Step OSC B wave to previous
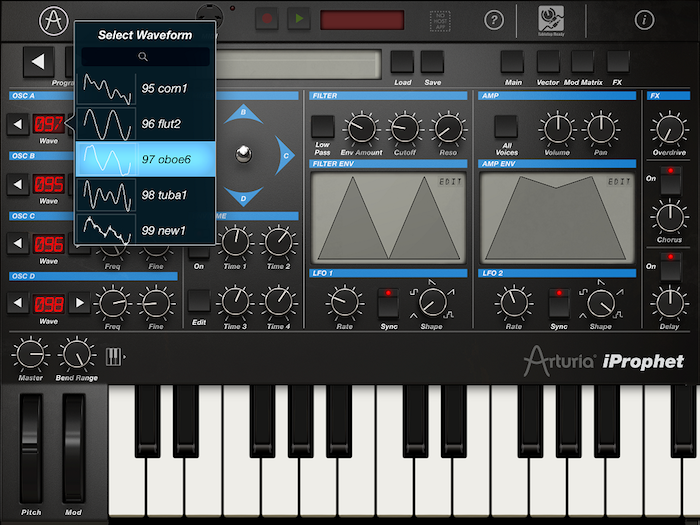Image resolution: width=700 pixels, height=525 pixels. (18, 184)
